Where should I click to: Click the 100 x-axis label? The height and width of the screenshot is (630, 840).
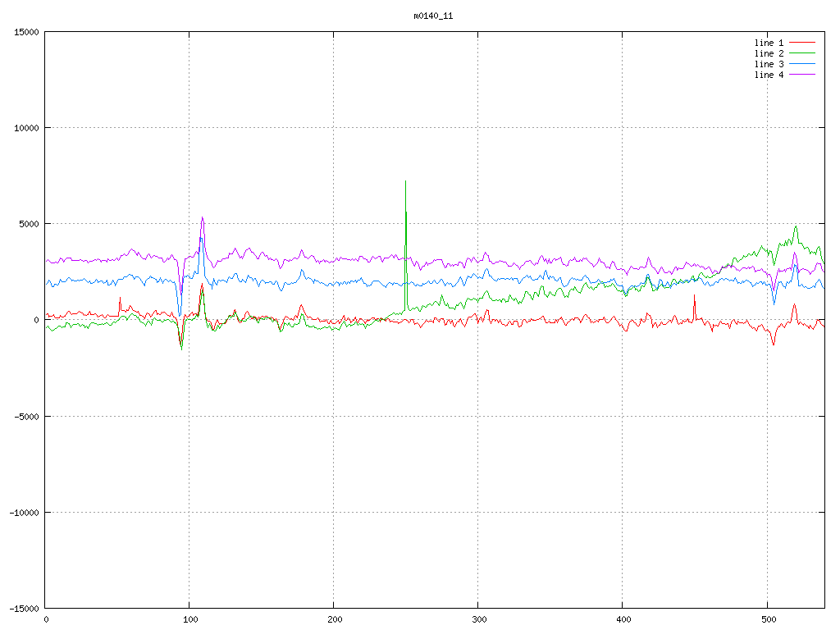(190, 620)
